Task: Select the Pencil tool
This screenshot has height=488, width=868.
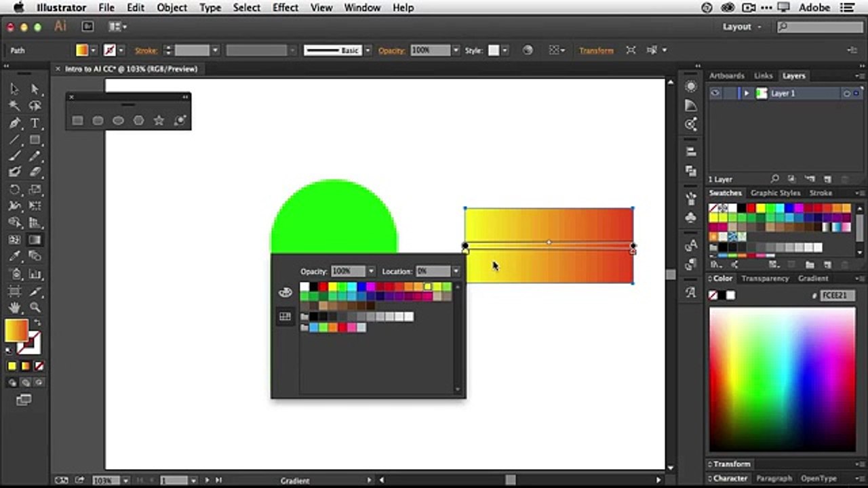Action: coord(35,157)
